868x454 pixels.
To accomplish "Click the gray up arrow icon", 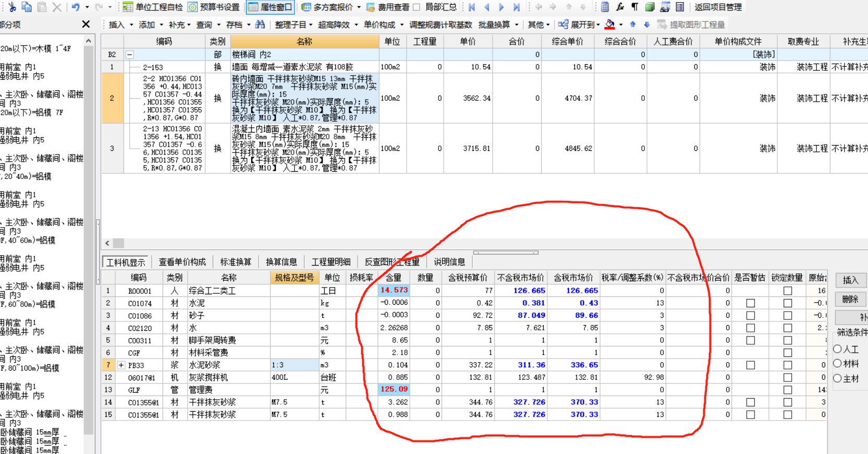I will [x=569, y=7].
